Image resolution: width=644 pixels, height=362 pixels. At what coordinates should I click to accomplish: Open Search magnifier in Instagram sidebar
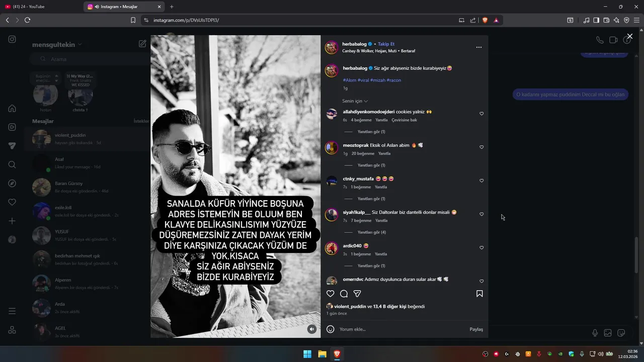click(12, 164)
